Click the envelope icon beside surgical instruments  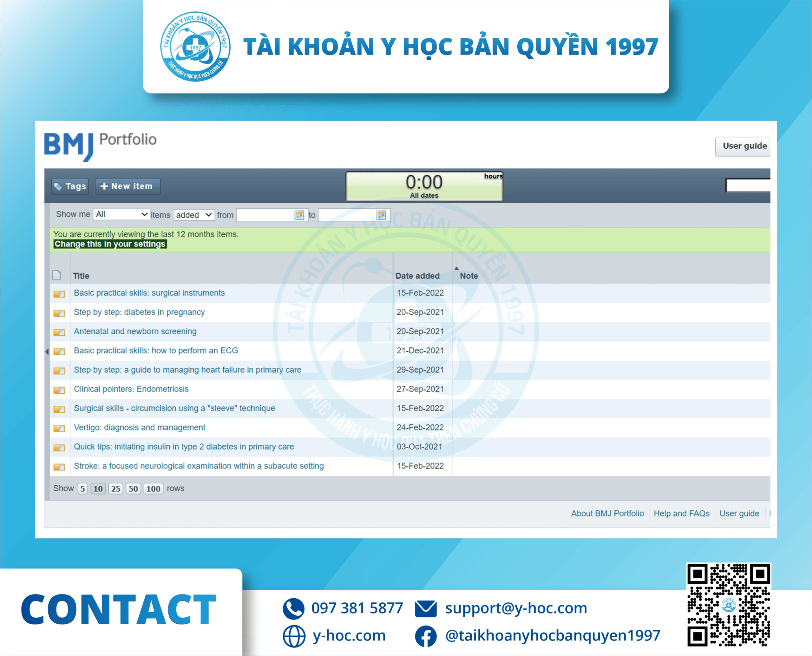(59, 294)
